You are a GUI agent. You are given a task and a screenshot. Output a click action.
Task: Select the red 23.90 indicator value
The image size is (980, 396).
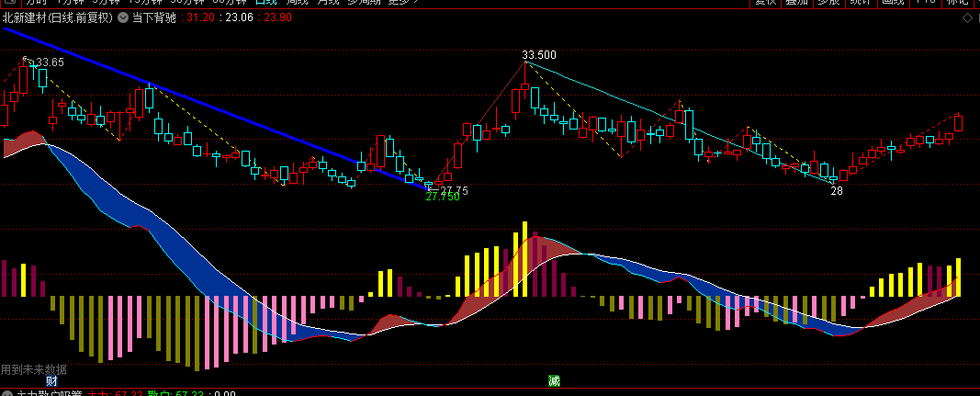coord(278,18)
